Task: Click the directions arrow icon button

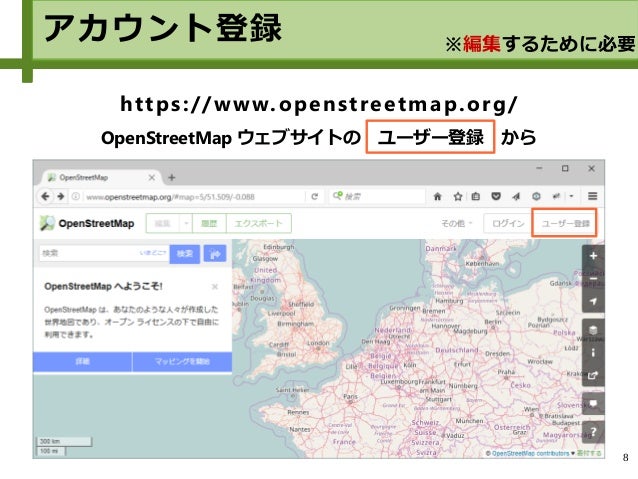Action: [x=215, y=254]
